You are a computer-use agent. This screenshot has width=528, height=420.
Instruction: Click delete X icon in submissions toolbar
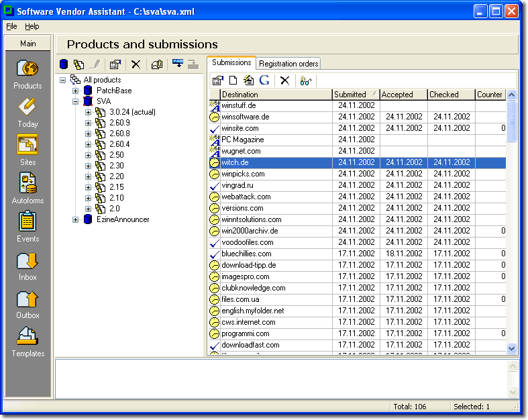[x=285, y=81]
